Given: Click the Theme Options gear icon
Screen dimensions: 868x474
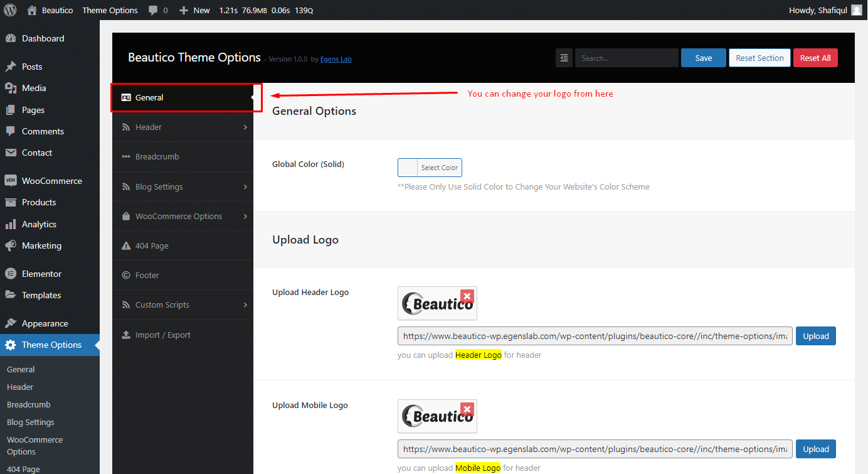Looking at the screenshot, I should pos(10,345).
